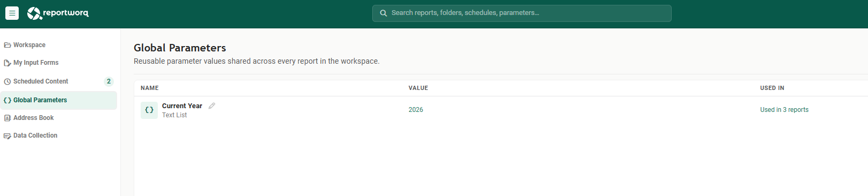Screen dimensions: 868x196
Task: Click the 2026 value
Action: [x=416, y=110]
